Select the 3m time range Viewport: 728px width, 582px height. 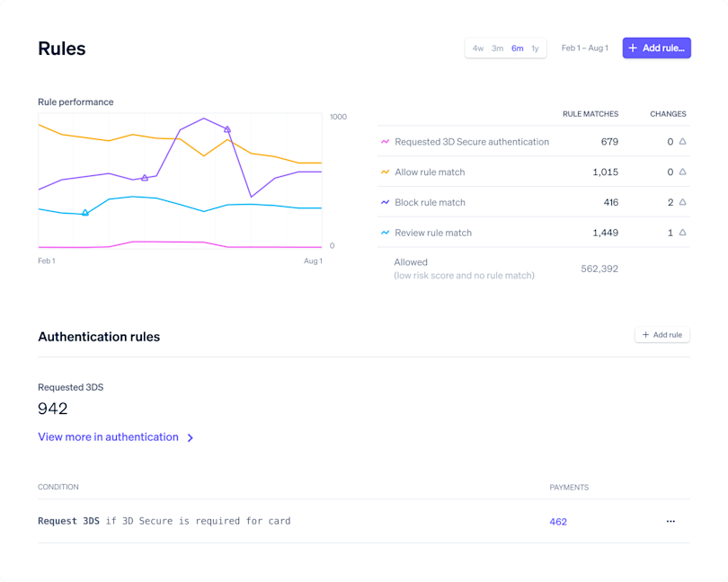point(498,48)
